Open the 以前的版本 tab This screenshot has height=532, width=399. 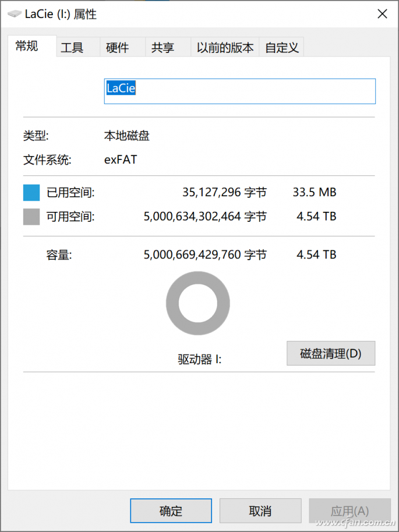[x=225, y=47]
